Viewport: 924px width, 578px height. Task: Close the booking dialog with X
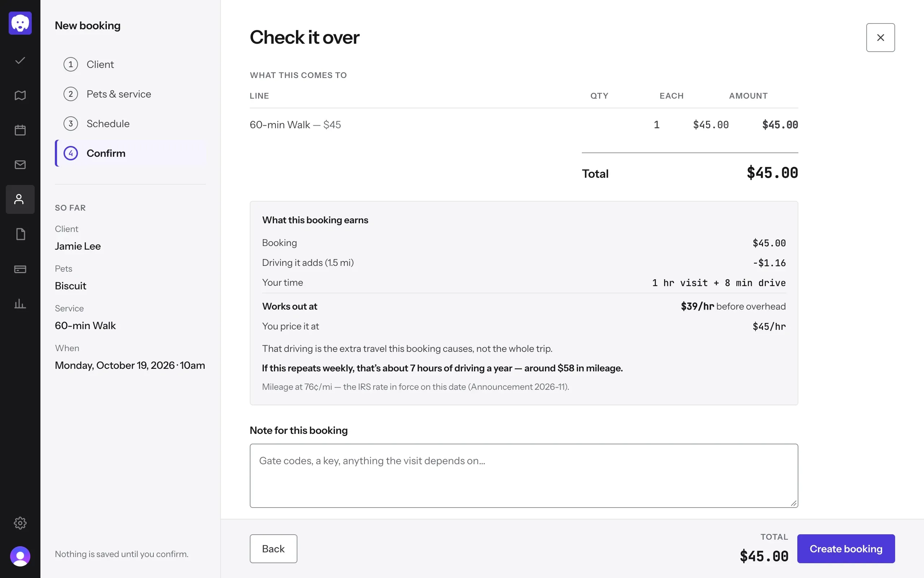pos(880,38)
